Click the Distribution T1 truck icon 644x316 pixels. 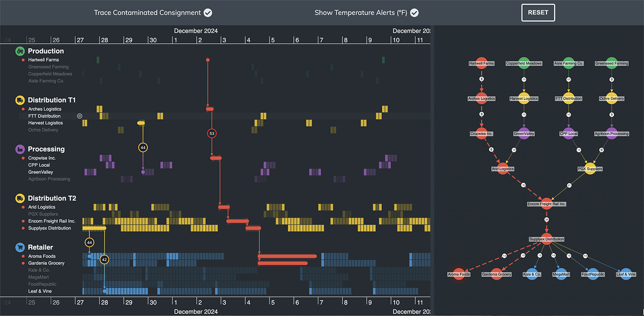[x=20, y=100]
